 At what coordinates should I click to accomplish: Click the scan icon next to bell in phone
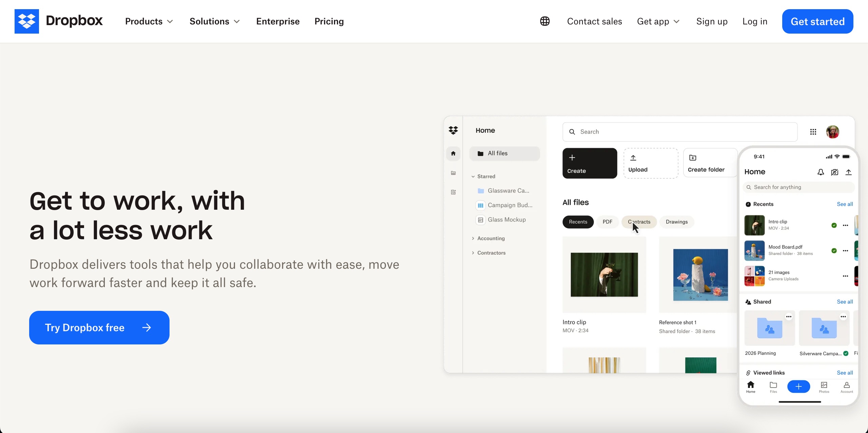tap(834, 172)
